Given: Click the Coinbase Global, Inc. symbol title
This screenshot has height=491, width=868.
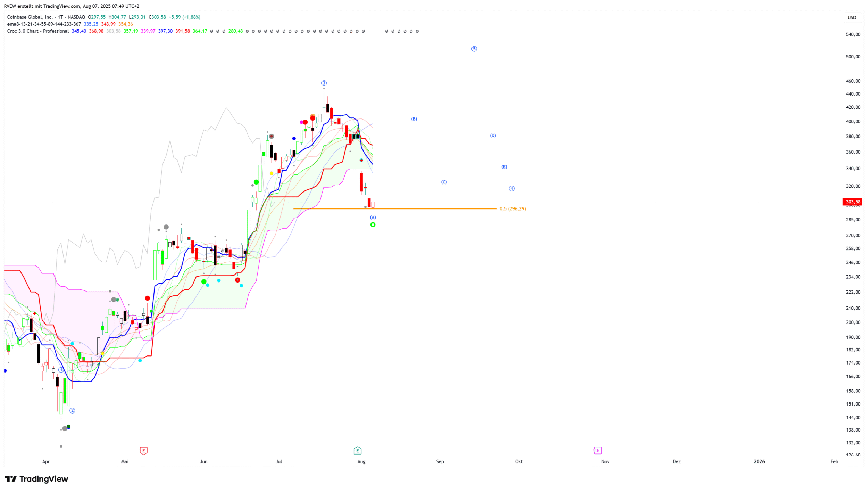Looking at the screenshot, I should click(x=30, y=17).
